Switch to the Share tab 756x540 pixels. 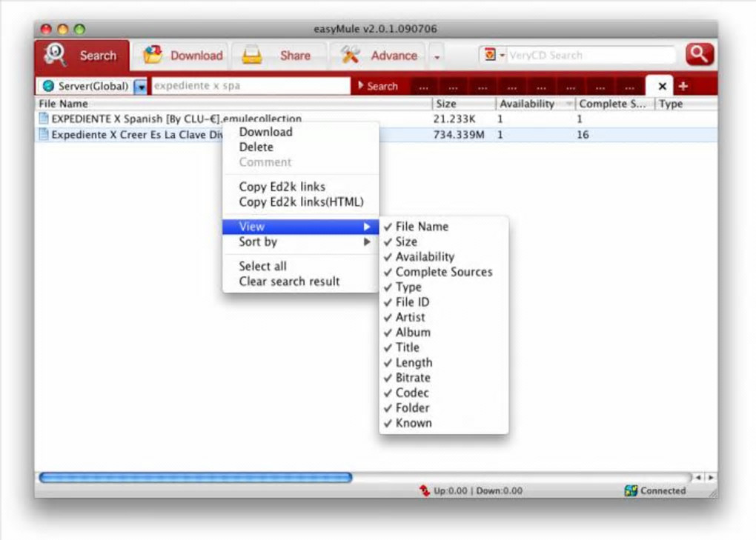(x=279, y=56)
